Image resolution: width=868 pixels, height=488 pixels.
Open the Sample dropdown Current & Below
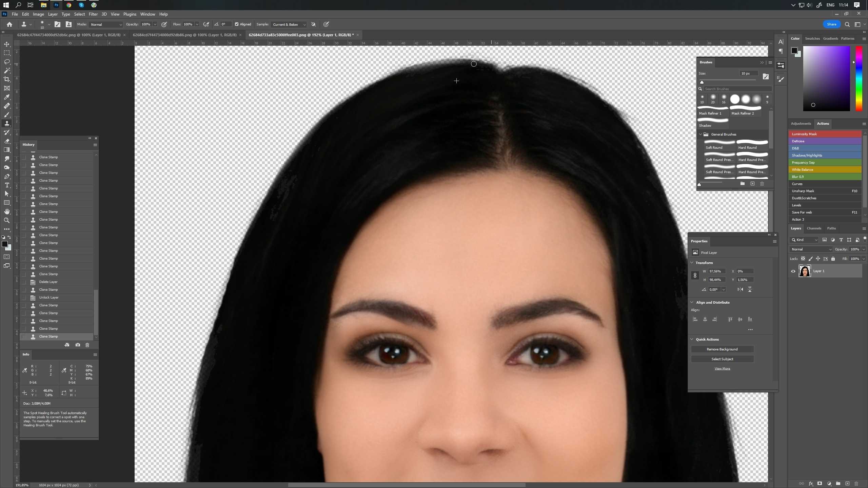point(289,24)
